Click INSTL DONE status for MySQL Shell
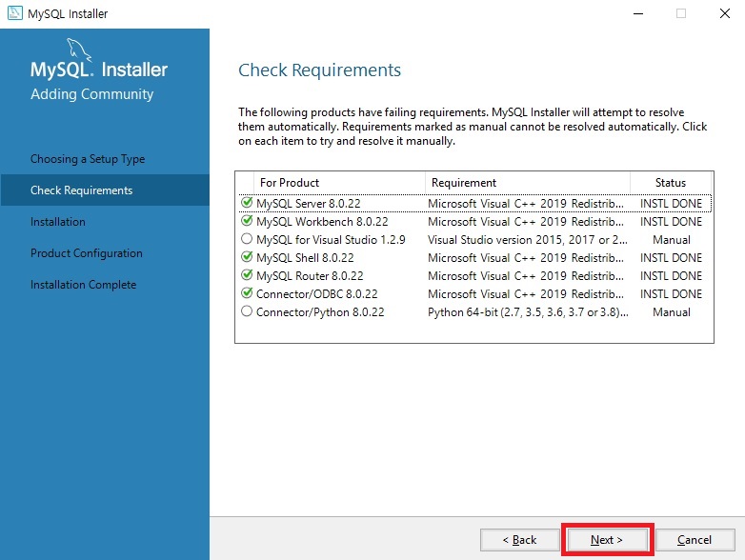This screenshot has height=560, width=745. coord(671,257)
